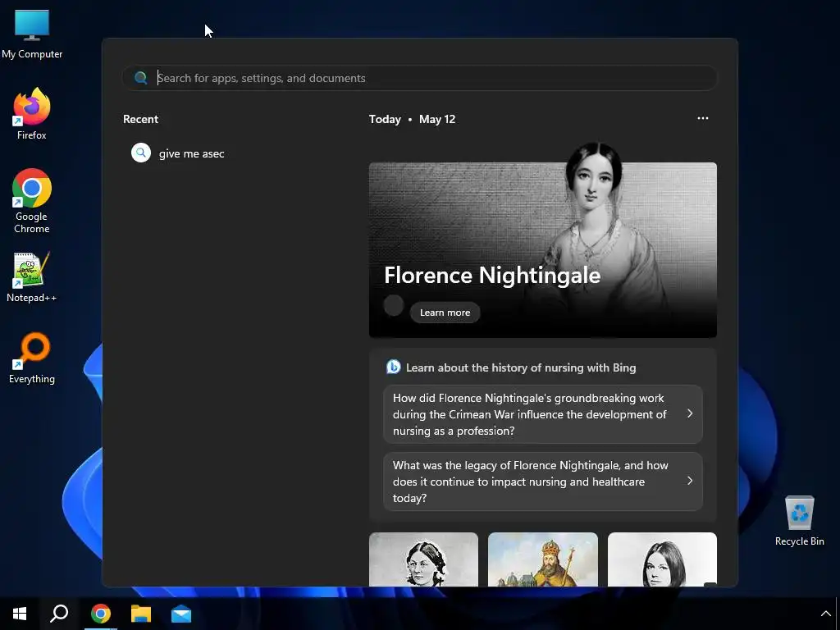Viewport: 840px width, 630px height.
Task: Open the dark-haired woman portrait thumbnail card
Action: point(662,559)
